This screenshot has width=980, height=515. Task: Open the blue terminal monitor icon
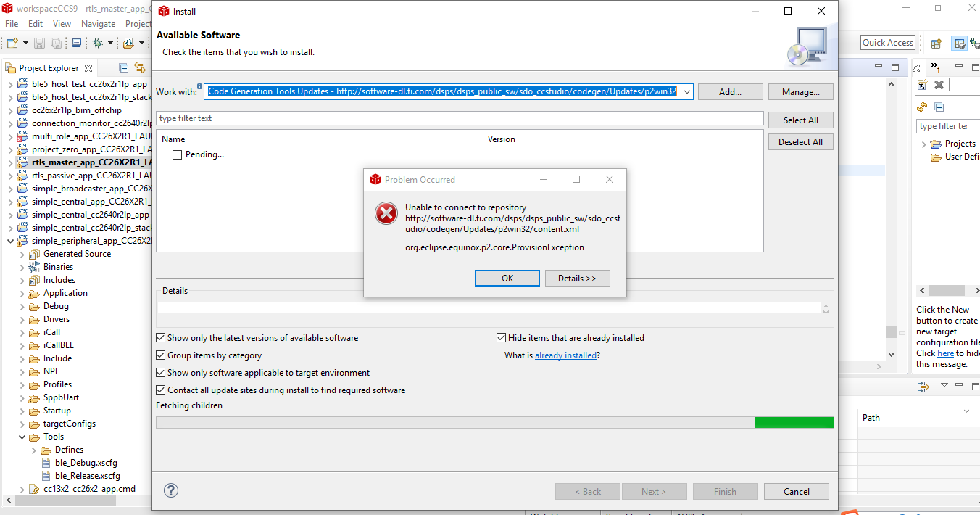click(76, 43)
